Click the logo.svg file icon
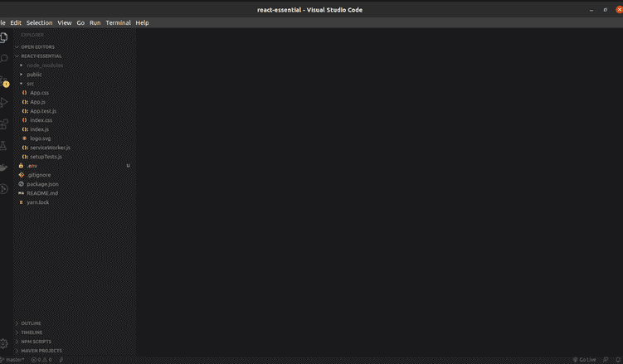The height and width of the screenshot is (364, 623). (25, 138)
